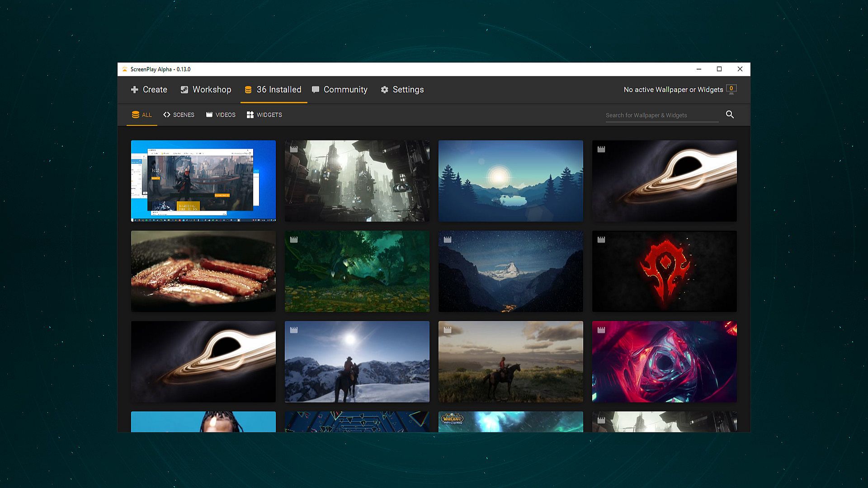Select the 36 Installed tab

coord(273,89)
